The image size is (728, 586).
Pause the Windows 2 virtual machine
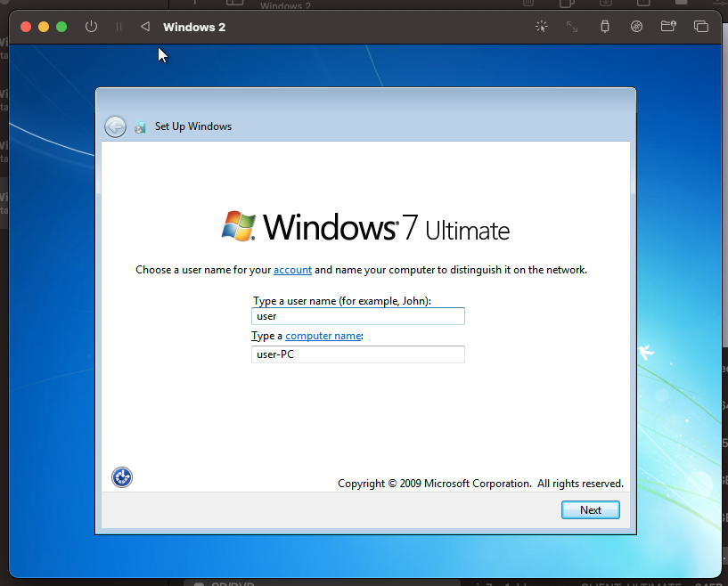[x=119, y=27]
